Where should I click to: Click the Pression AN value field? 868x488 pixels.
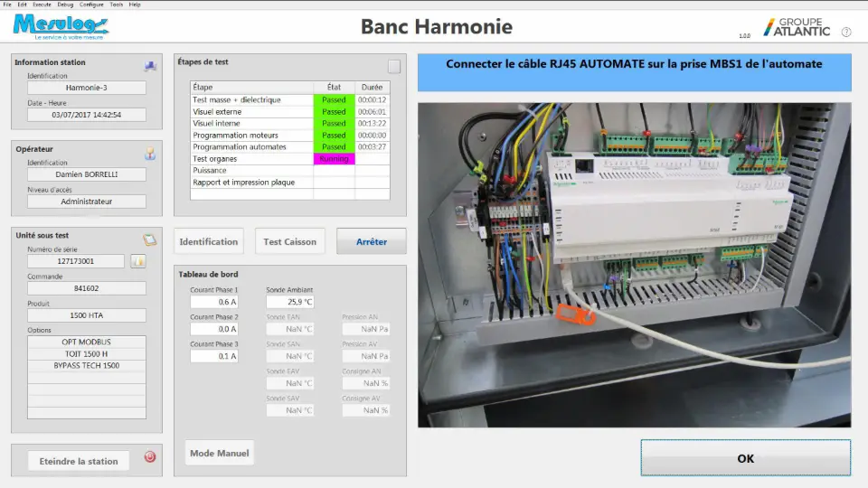point(366,329)
